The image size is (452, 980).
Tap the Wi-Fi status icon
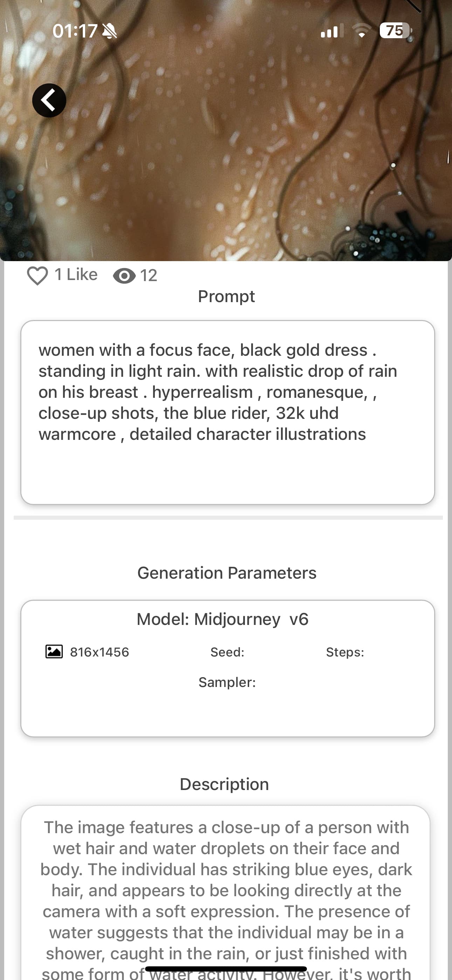[362, 31]
